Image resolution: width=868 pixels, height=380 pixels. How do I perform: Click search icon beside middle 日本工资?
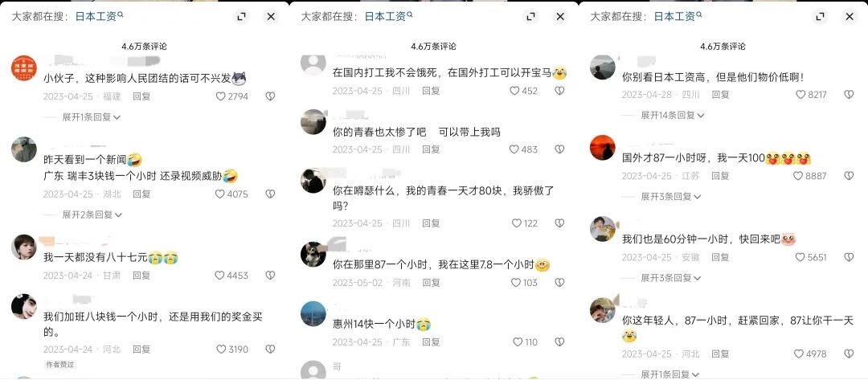click(x=410, y=14)
